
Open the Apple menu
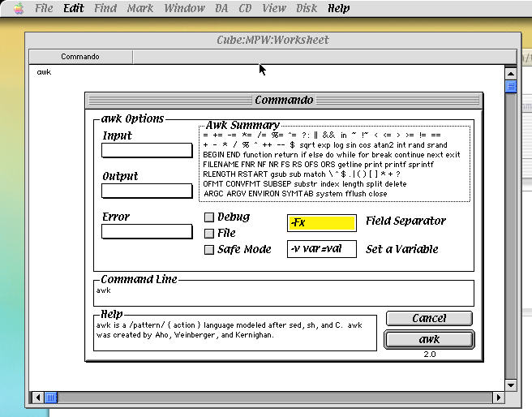[x=19, y=8]
